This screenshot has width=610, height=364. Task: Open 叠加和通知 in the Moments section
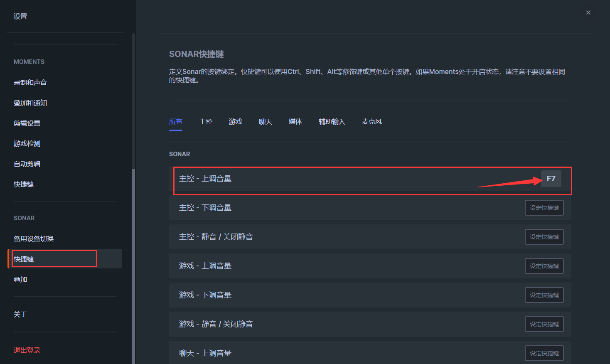[x=30, y=103]
